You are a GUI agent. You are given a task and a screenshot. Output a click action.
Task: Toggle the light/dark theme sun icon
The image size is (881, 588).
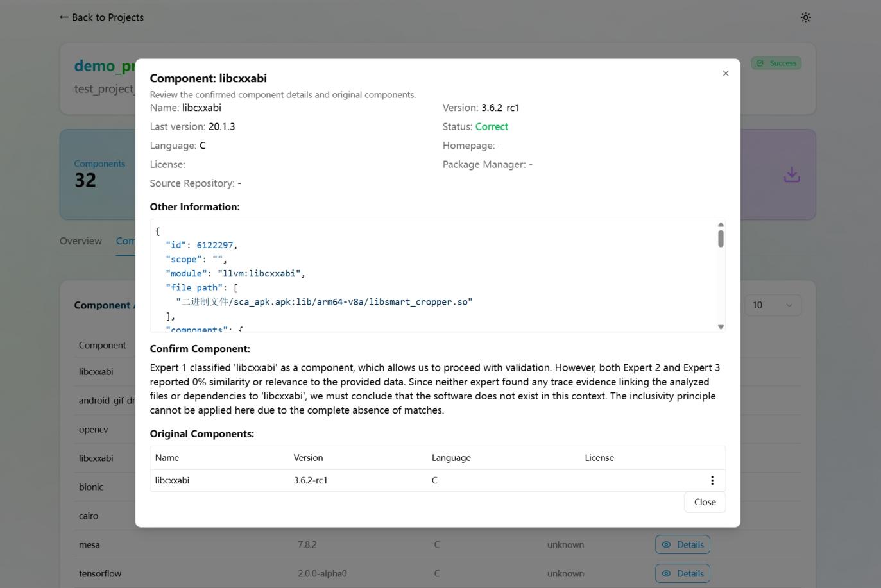pos(805,17)
